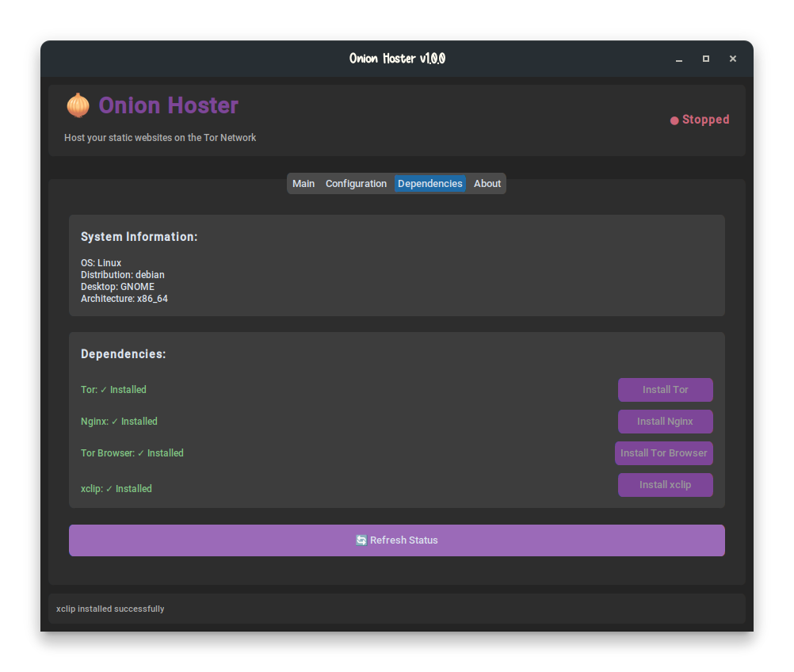794x672 pixels.
Task: Click the Install Nginx button
Action: pos(666,422)
